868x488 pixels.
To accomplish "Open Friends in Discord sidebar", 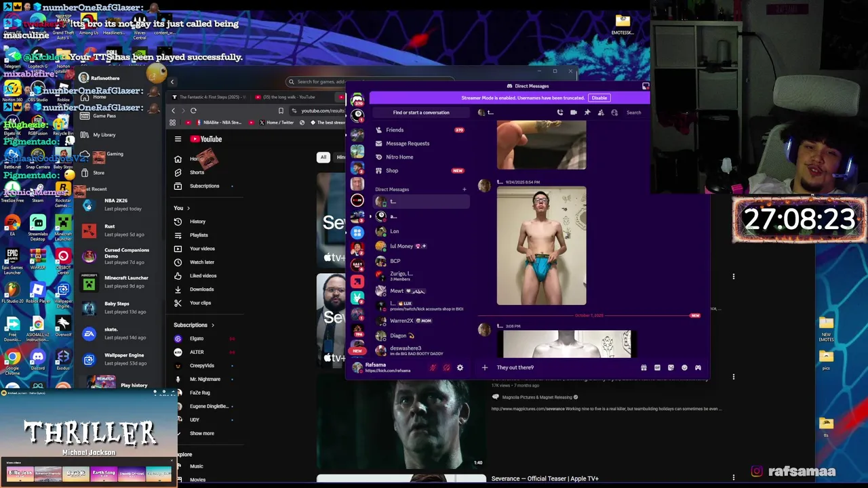I will tap(420, 129).
